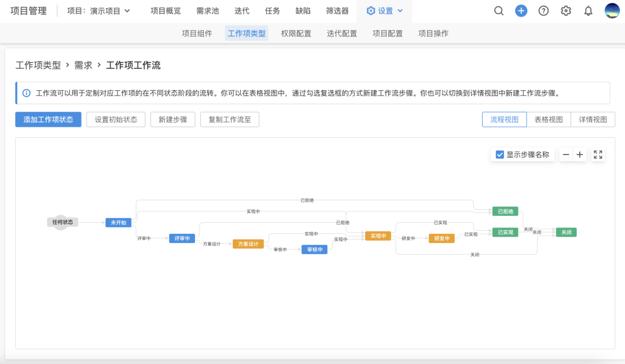Click the user avatar picture
The width and height of the screenshot is (625, 364).
point(612,11)
